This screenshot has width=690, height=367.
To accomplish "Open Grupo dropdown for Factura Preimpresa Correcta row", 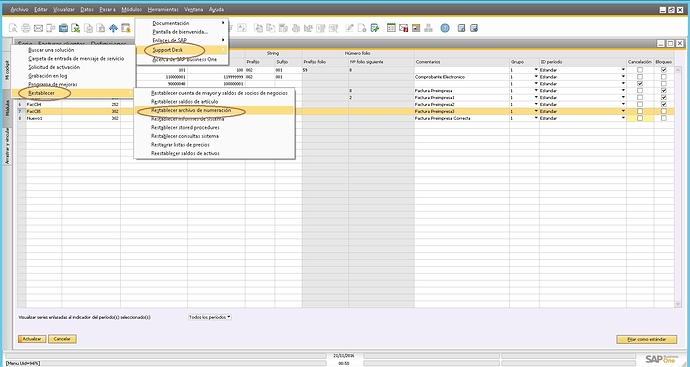I will click(536, 118).
